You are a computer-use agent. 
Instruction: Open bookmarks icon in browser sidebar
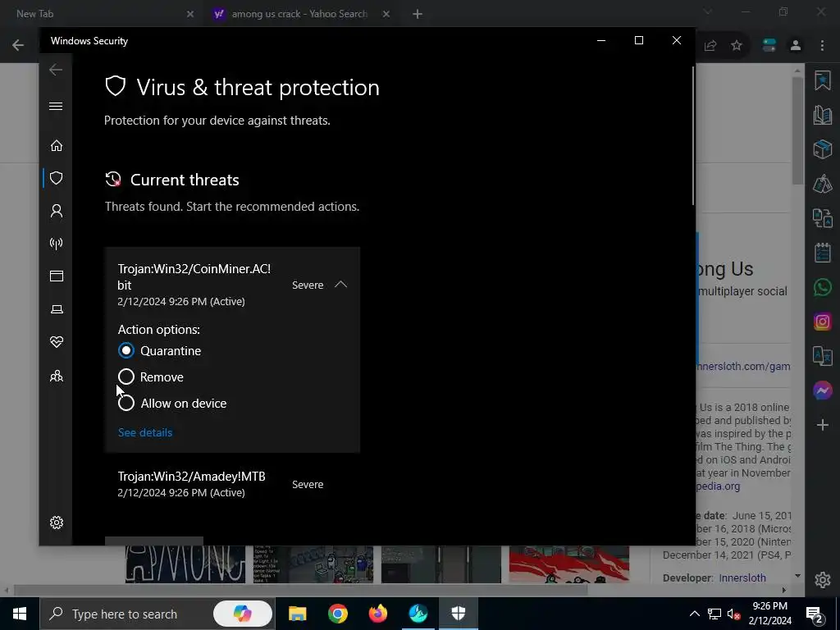tap(822, 81)
